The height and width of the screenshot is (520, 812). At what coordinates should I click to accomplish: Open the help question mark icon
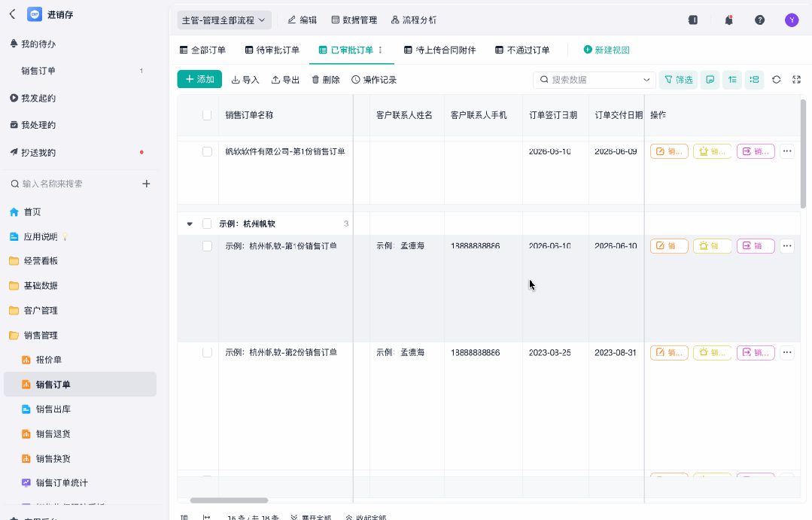click(x=759, y=20)
